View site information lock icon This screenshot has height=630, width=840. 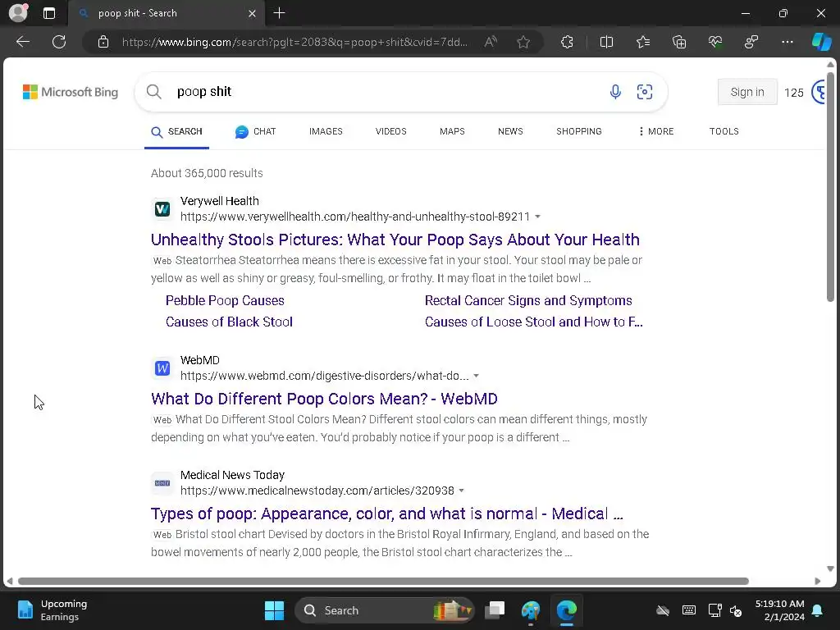(x=103, y=42)
